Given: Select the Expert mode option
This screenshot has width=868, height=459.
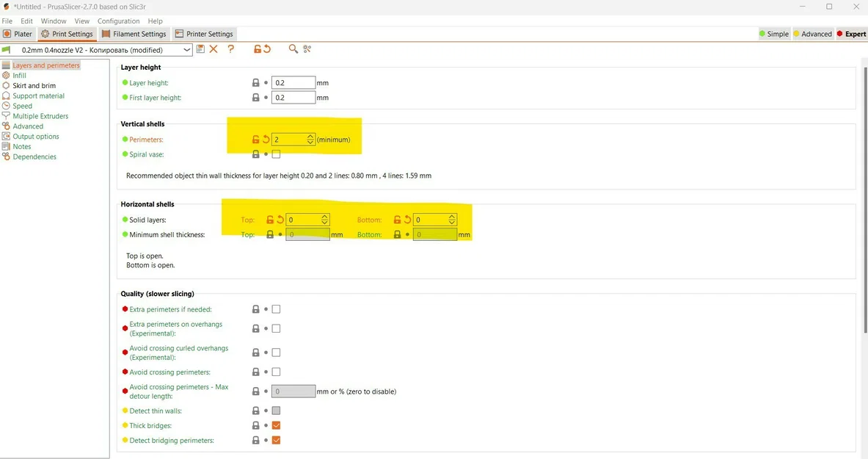Looking at the screenshot, I should (x=851, y=34).
